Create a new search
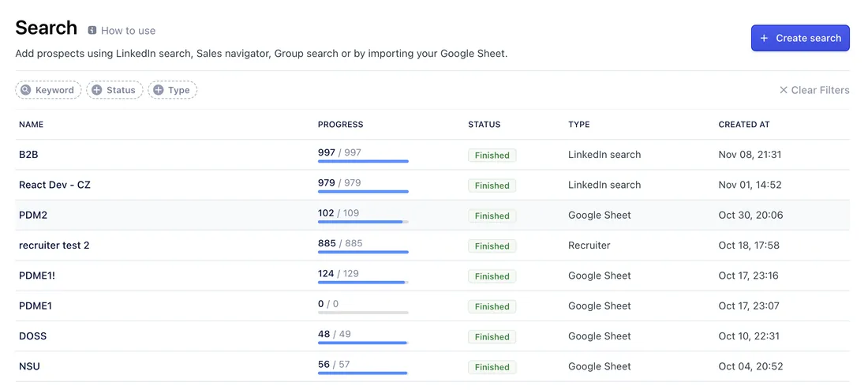Viewport: 868px width, 390px height. click(x=800, y=38)
